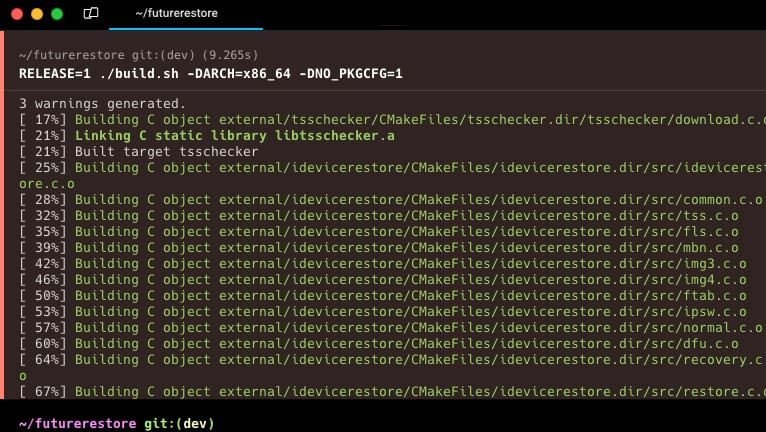Click the 53% line building ipsw.c.o
Viewport: 766px width, 432px height.
pyautogui.click(x=383, y=312)
